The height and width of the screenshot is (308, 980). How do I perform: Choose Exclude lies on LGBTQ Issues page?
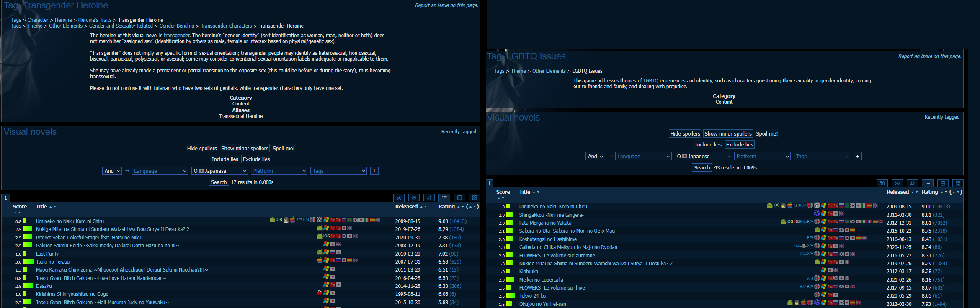tap(740, 144)
